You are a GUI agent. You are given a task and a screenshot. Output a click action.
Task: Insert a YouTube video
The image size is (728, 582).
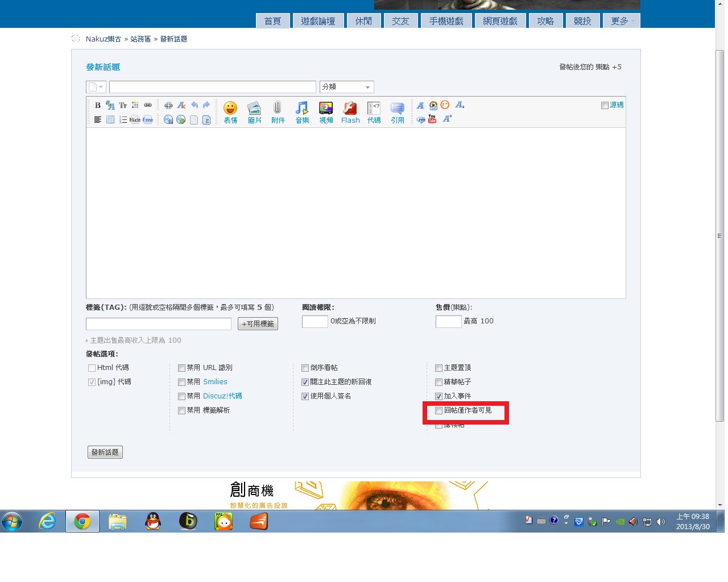(432, 119)
